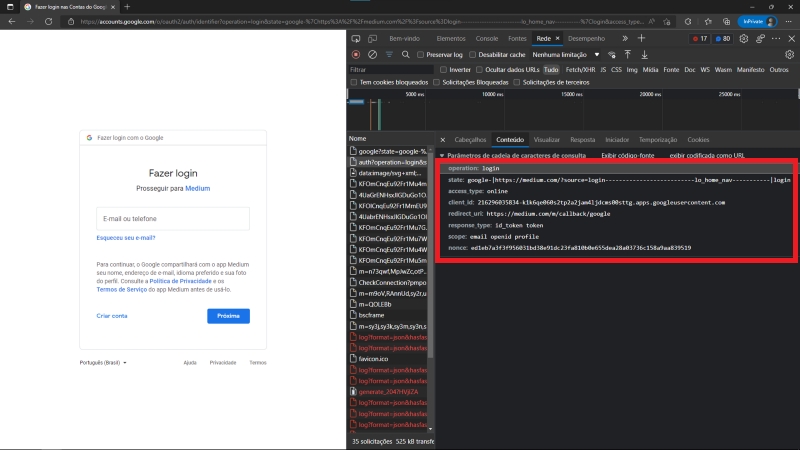The width and height of the screenshot is (800, 450).
Task: Tick the Inverter filter checkbox
Action: pyautogui.click(x=444, y=69)
